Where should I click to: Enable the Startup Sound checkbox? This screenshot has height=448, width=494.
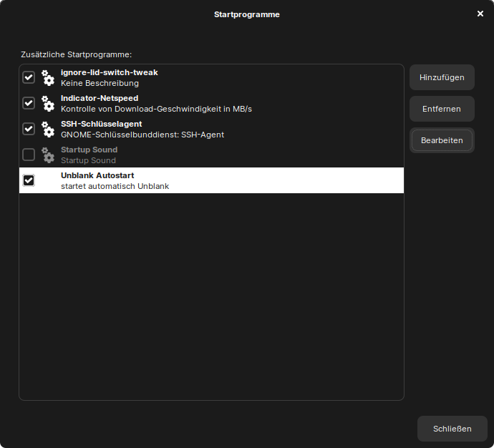(x=29, y=155)
